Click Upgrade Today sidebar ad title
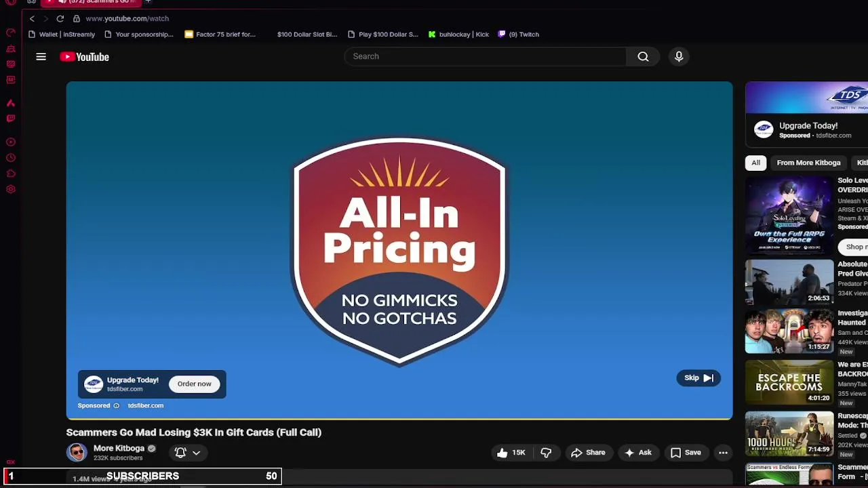The width and height of the screenshot is (868, 488). coord(808,126)
